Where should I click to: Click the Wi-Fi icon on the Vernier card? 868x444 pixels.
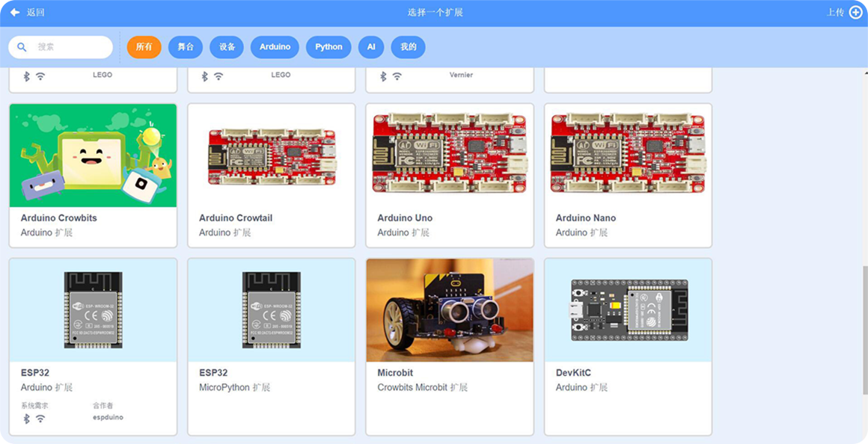coord(397,76)
